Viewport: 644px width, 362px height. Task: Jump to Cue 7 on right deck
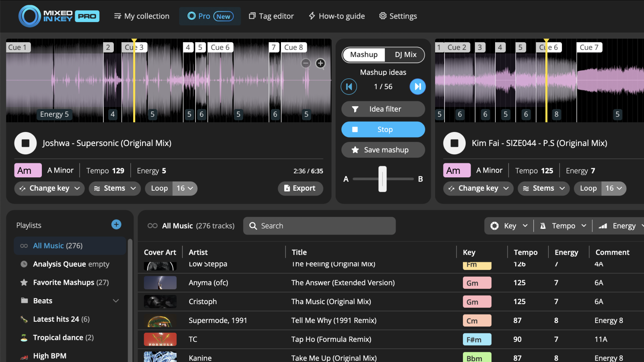coord(589,47)
